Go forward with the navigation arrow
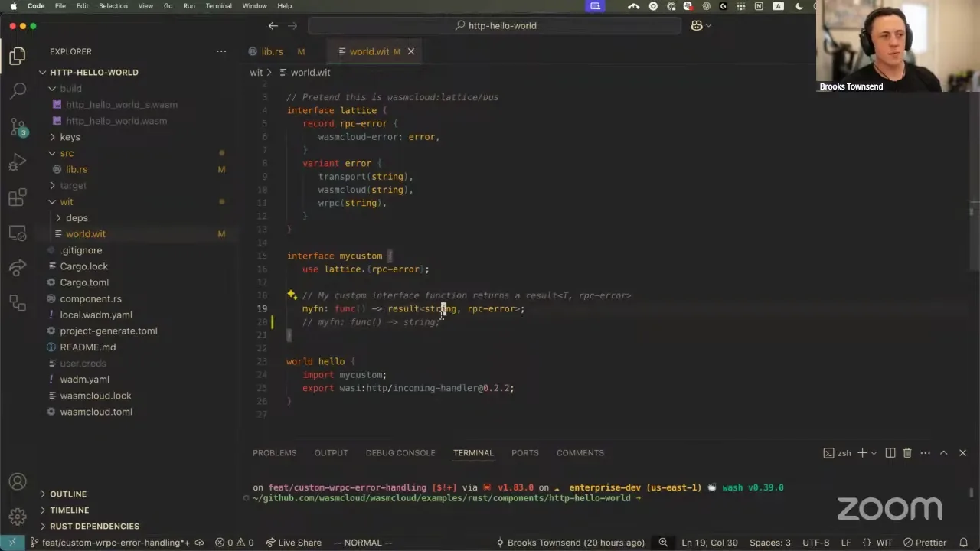980x551 pixels. 292,25
